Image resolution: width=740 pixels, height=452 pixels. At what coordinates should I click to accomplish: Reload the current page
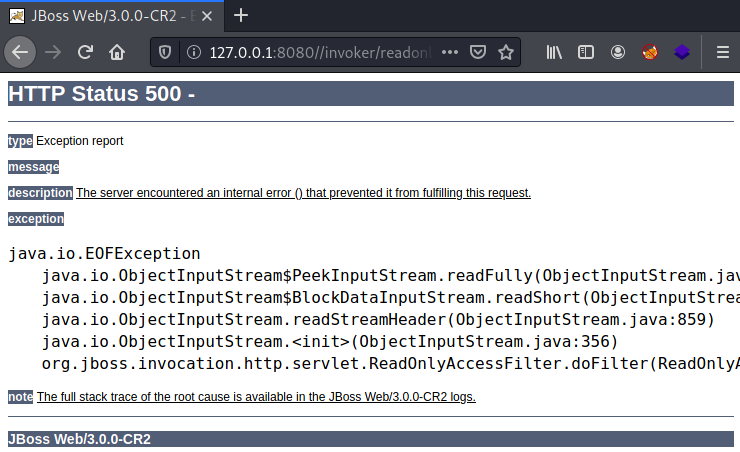tap(85, 52)
